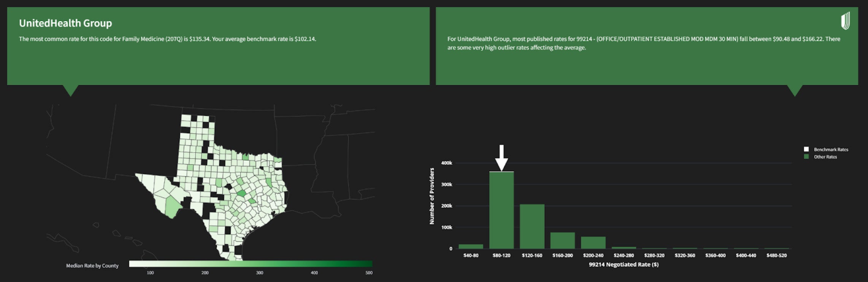Select the $200-240 histogram bar
The width and height of the screenshot is (868, 282).
tap(593, 243)
